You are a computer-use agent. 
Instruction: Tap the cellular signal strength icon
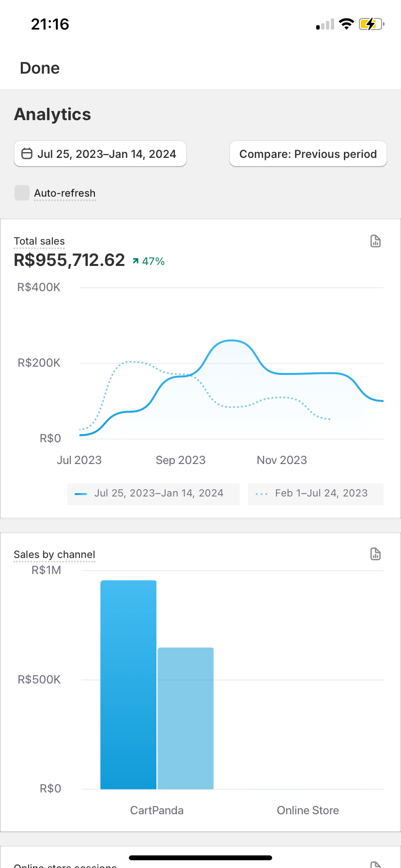pos(325,24)
